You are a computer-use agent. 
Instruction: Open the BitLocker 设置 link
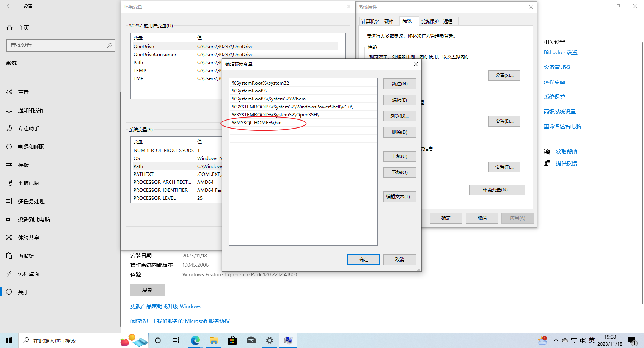[x=561, y=52]
